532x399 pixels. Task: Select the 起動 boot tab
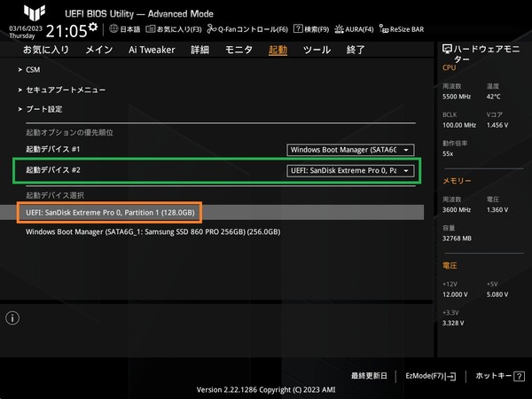tap(278, 50)
